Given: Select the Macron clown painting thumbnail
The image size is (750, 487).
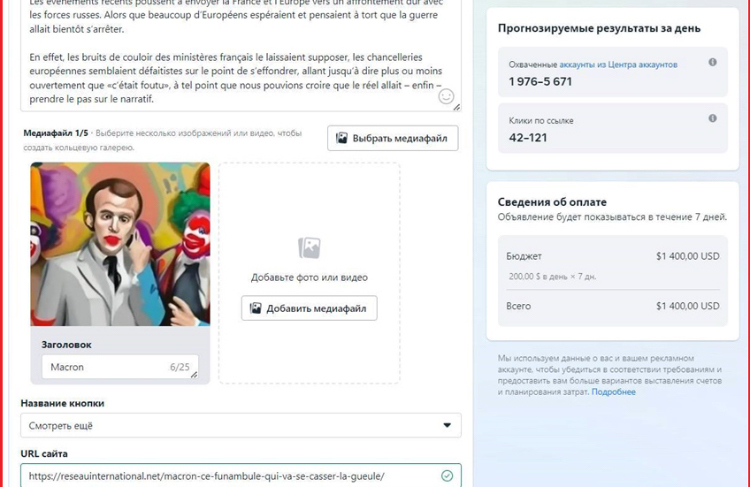Looking at the screenshot, I should (x=120, y=244).
